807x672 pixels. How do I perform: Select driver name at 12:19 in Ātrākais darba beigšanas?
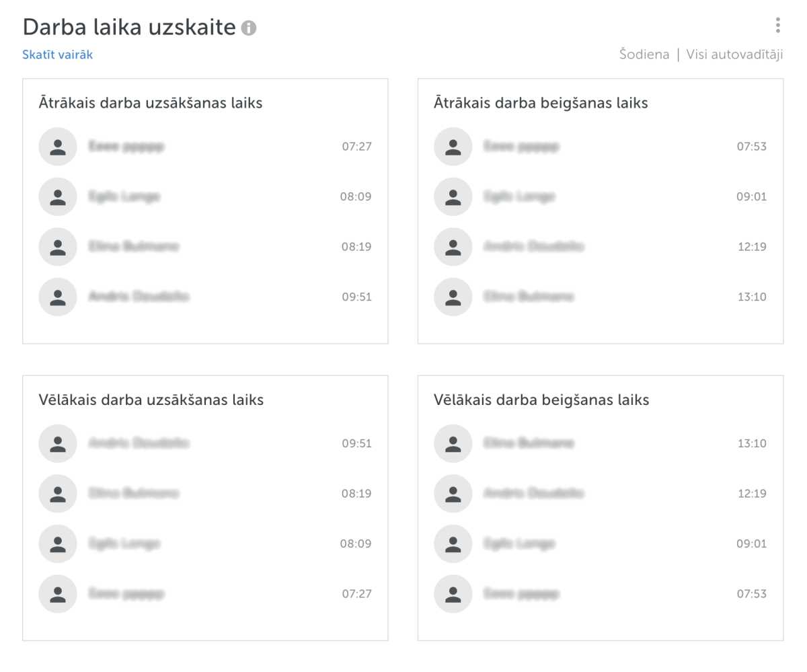tap(533, 247)
